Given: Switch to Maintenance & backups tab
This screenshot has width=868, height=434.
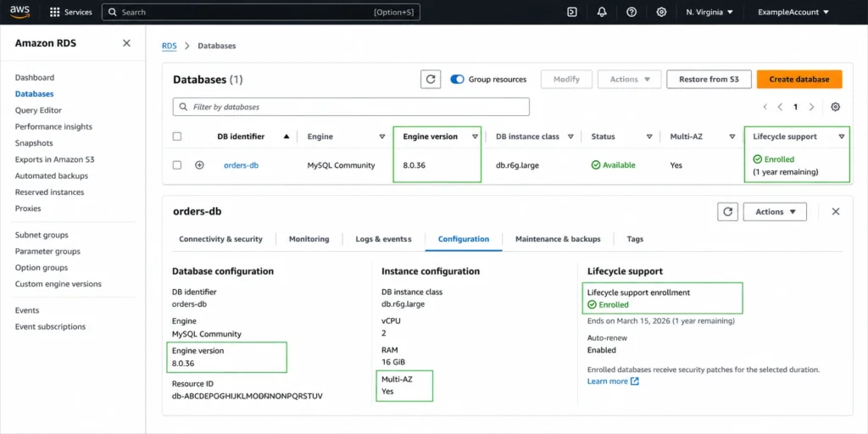Looking at the screenshot, I should [x=558, y=239].
